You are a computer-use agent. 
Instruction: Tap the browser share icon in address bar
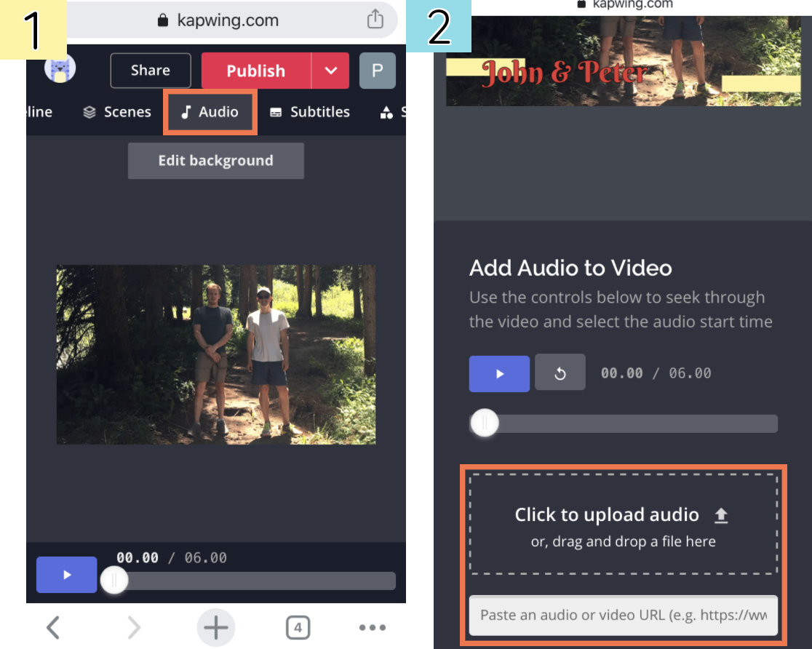click(x=375, y=20)
